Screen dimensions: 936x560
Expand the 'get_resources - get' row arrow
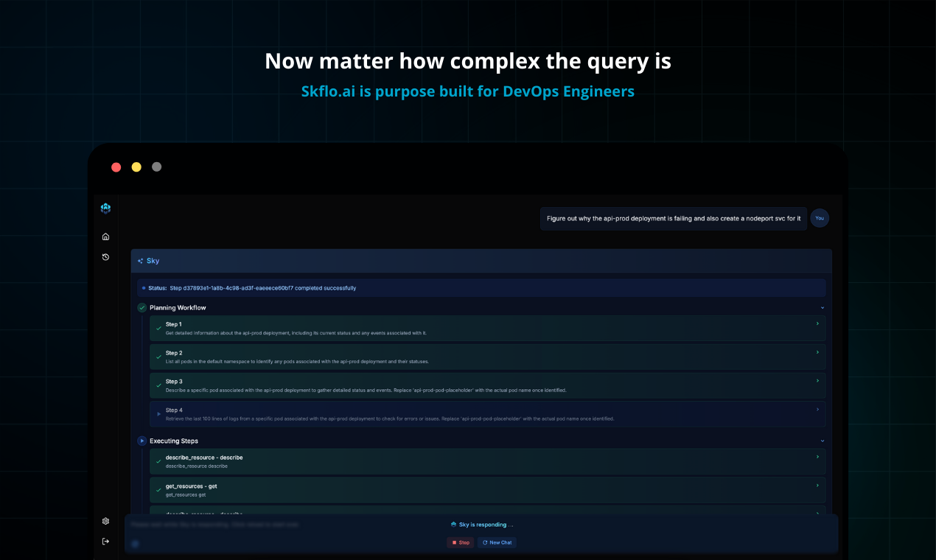coord(817,486)
